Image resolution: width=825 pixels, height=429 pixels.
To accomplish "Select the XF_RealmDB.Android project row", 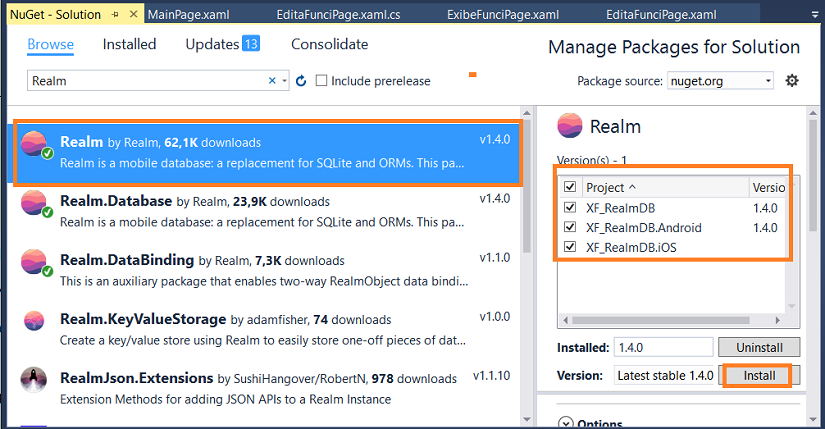I will pos(673,227).
